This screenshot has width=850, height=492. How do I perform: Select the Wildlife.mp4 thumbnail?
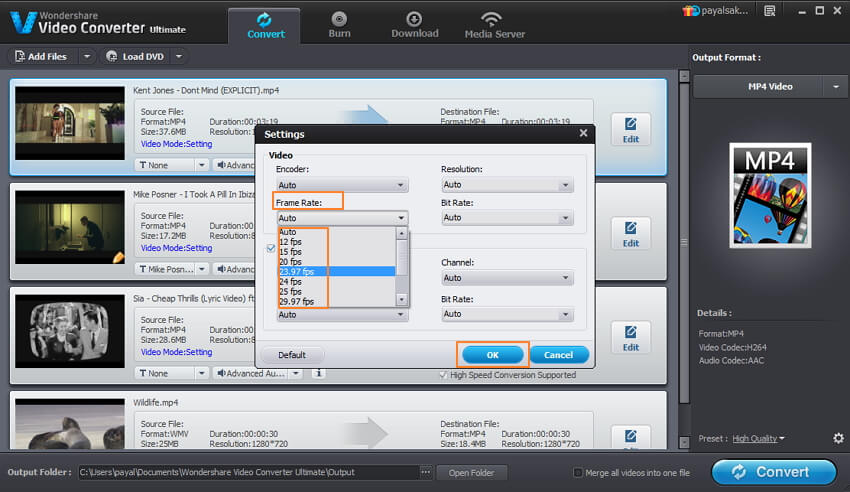click(69, 424)
